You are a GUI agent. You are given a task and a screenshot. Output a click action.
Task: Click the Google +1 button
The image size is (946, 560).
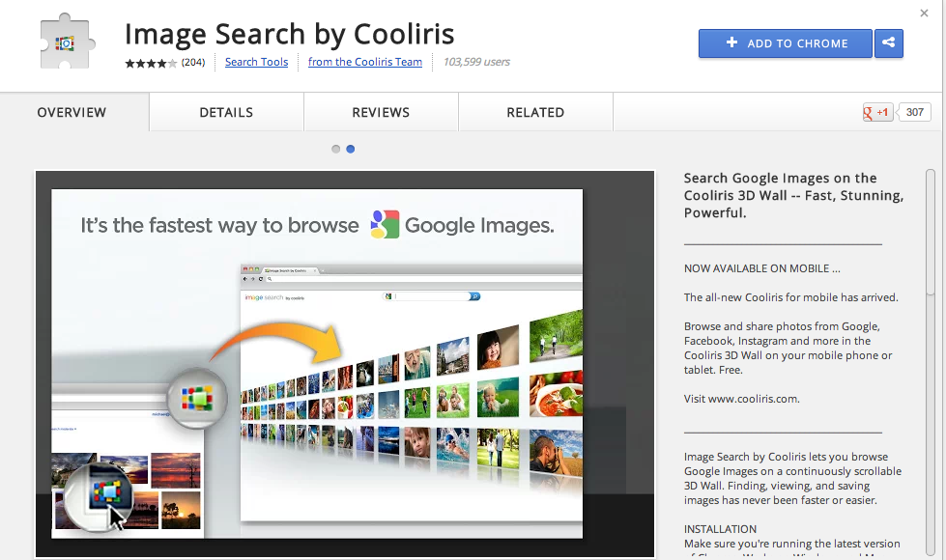click(877, 112)
